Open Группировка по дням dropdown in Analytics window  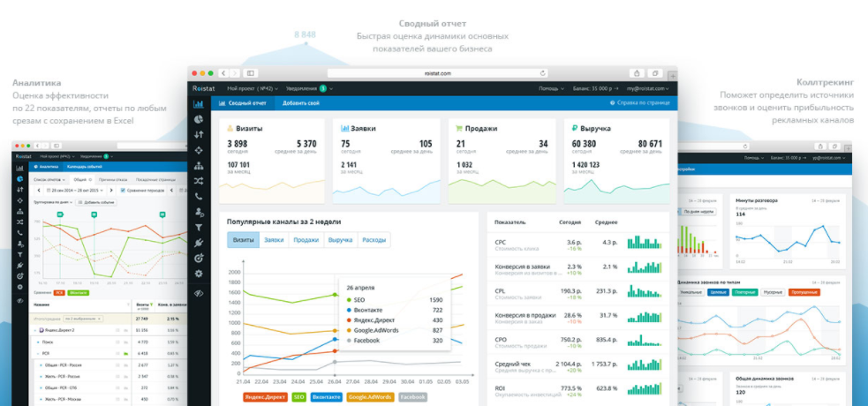click(52, 202)
